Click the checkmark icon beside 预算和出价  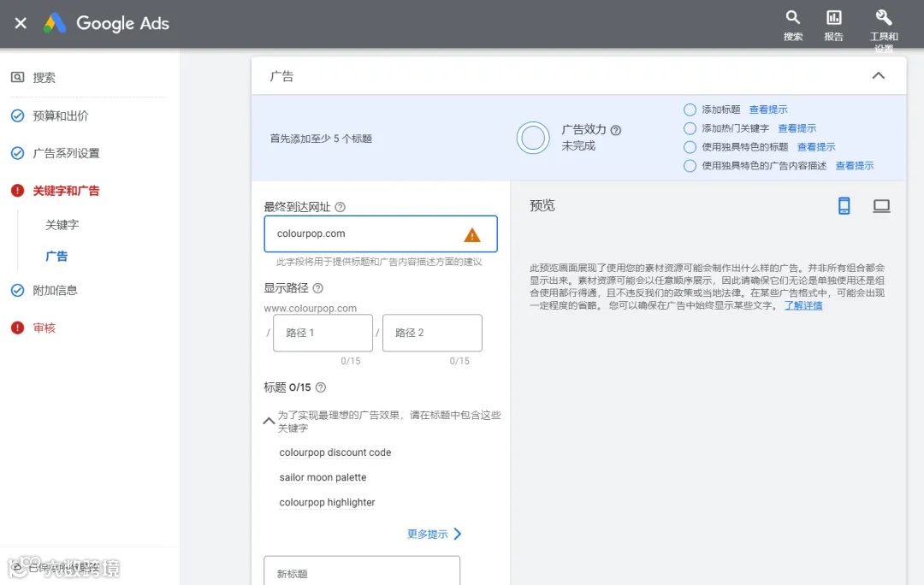(x=18, y=115)
